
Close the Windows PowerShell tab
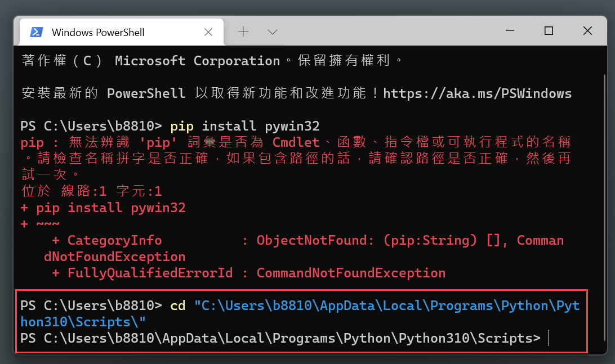pos(208,32)
